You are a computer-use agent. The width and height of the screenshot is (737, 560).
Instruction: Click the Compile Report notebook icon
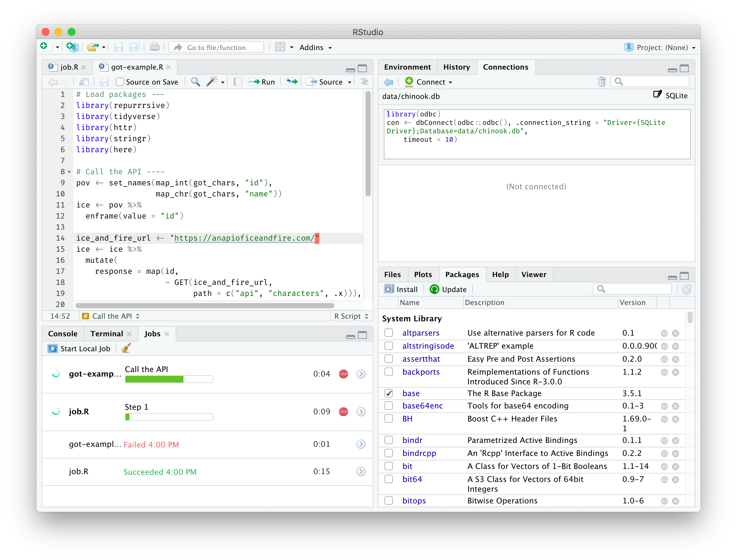238,82
